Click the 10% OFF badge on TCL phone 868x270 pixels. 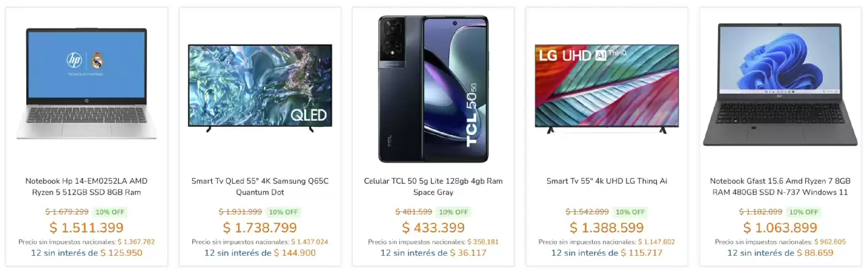(x=454, y=212)
